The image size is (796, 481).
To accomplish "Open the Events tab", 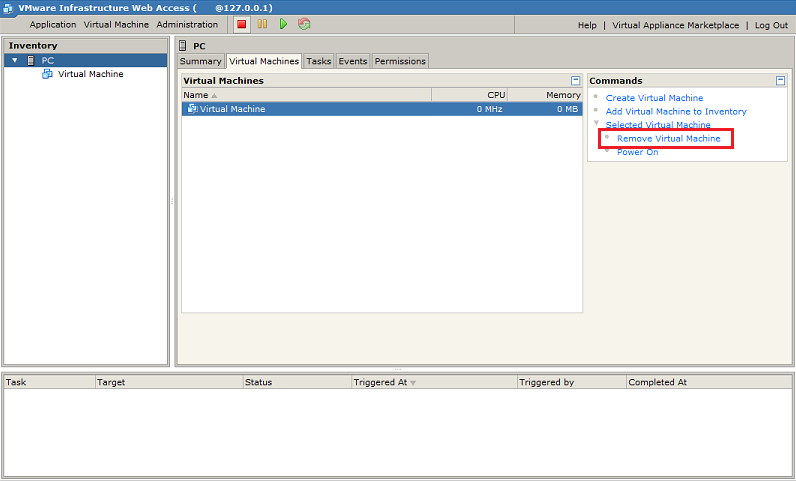I will tap(352, 61).
